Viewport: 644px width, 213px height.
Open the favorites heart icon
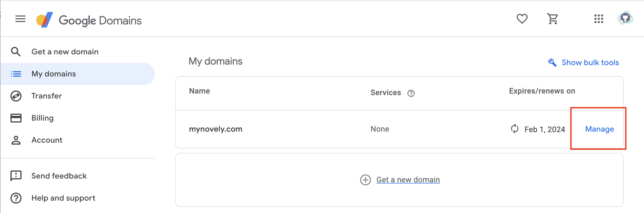pos(522,19)
